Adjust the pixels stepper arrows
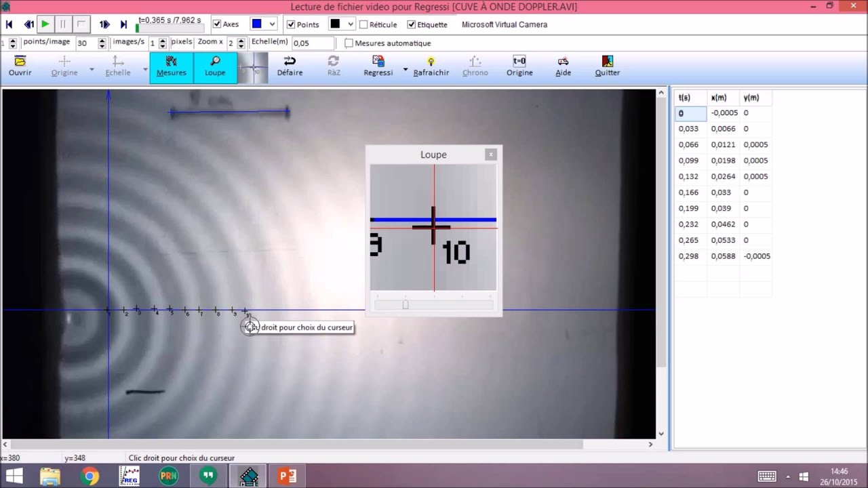Screen dimensions: 868x488 (163, 43)
